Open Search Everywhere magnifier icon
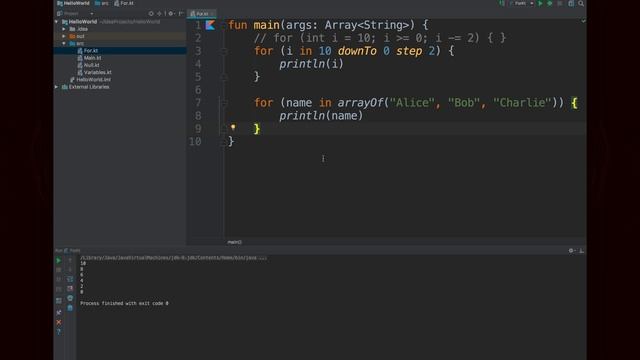The image size is (640, 360). (581, 3)
